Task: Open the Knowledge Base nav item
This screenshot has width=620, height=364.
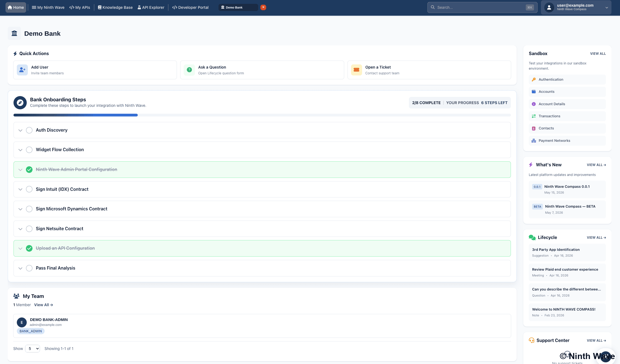Action: click(x=115, y=7)
